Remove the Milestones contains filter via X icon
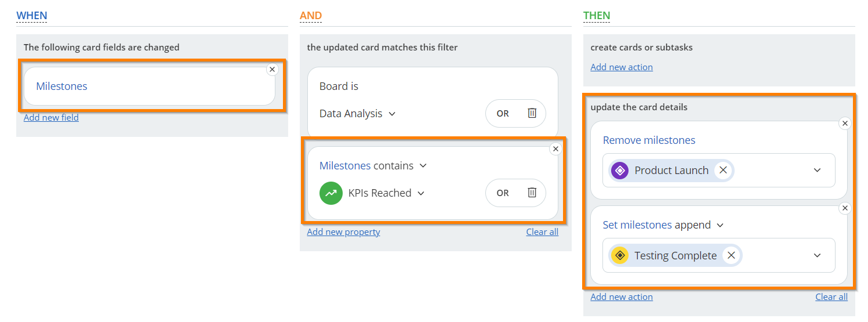868x322 pixels. pos(555,149)
